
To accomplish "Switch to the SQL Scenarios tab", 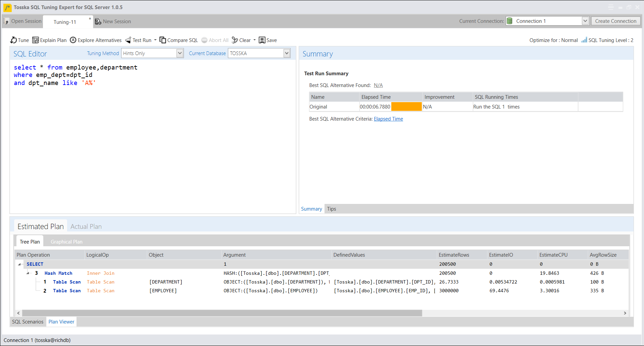I will click(28, 321).
